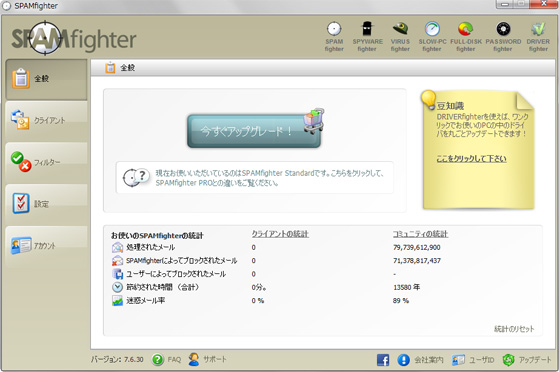Click the chart icon for 迷惑メール率
559x372 pixels.
point(117,301)
